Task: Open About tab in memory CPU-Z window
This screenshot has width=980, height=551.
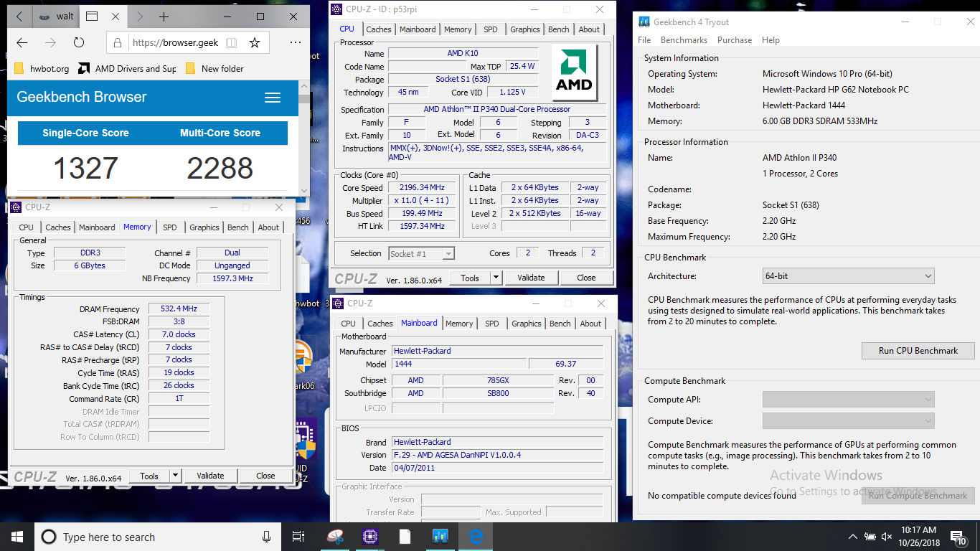Action: pyautogui.click(x=268, y=227)
